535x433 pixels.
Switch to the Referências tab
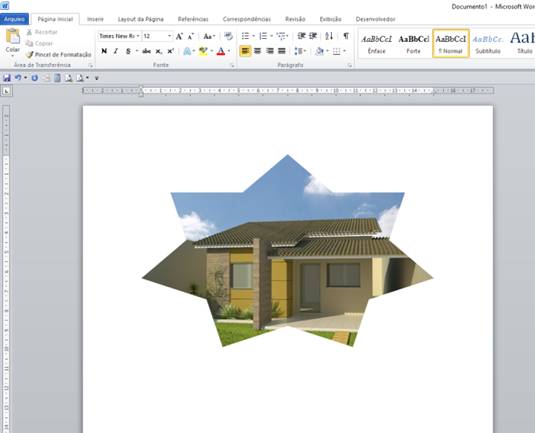click(193, 19)
